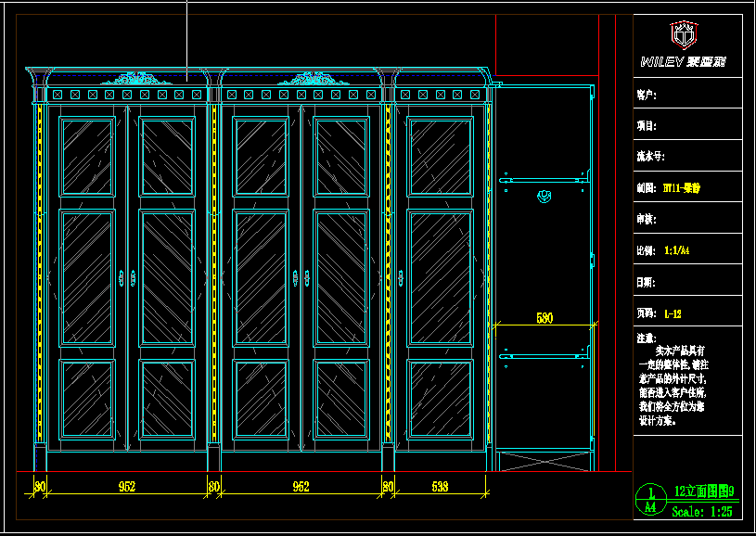Screen dimensions: 756x536
Task: Select the first 952 dimension on the left
Action: [127, 486]
